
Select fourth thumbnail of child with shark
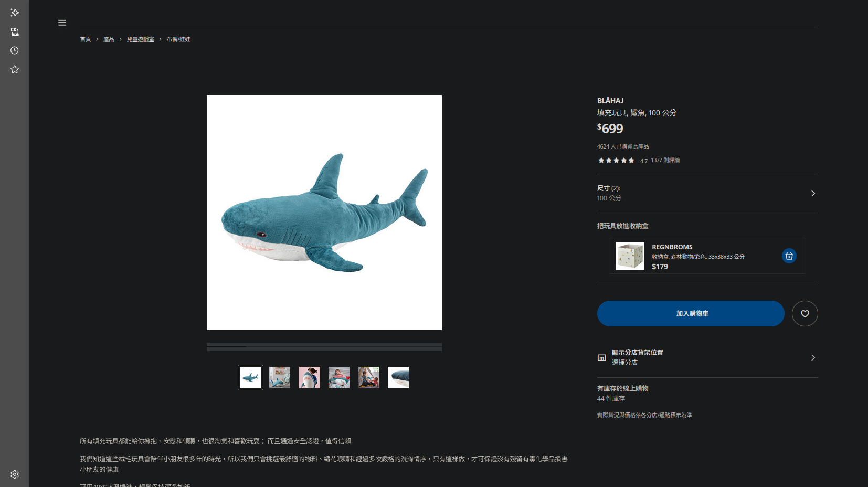[339, 377]
